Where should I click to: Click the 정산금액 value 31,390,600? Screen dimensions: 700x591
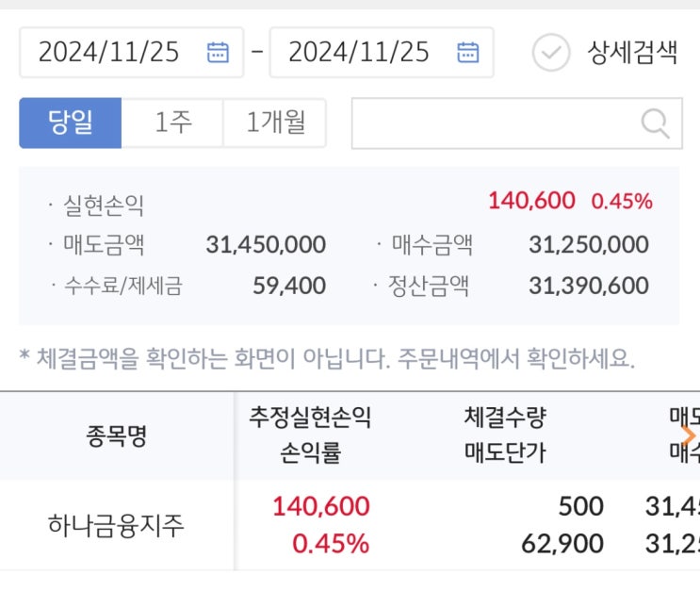pos(588,286)
